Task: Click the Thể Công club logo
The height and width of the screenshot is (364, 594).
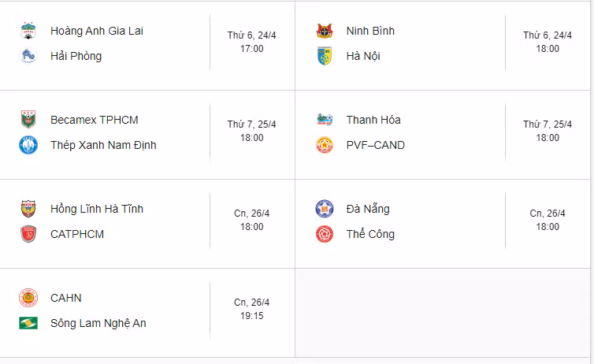Action: pos(325,234)
